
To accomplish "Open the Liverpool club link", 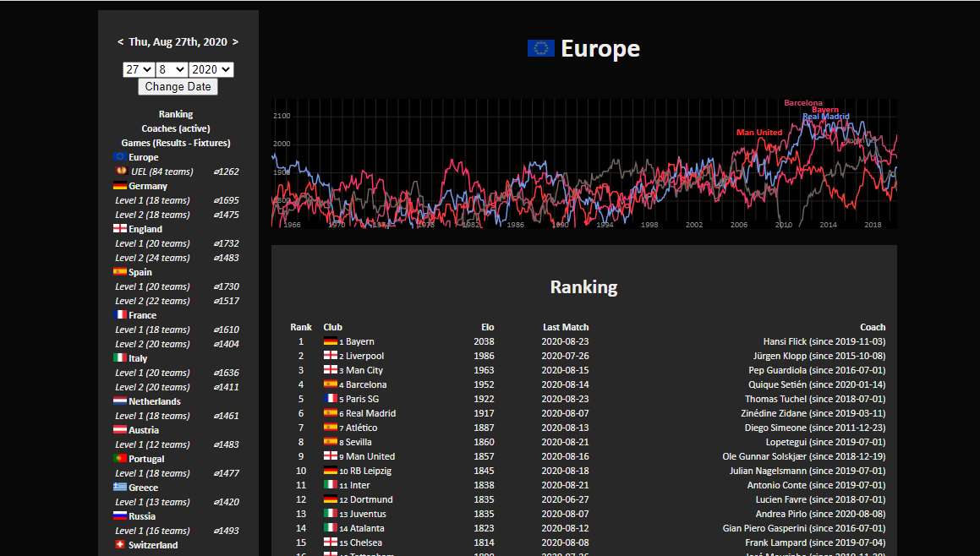I will tap(364, 357).
